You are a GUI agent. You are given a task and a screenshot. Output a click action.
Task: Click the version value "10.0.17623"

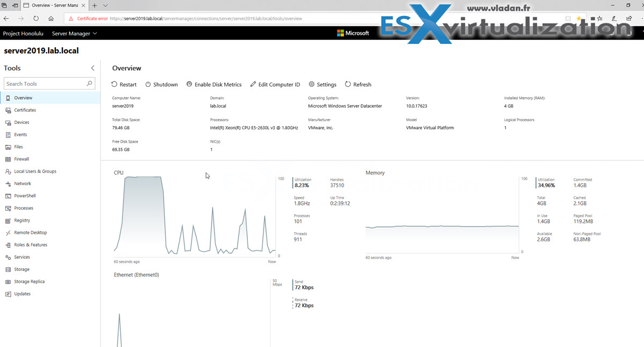[x=417, y=106]
